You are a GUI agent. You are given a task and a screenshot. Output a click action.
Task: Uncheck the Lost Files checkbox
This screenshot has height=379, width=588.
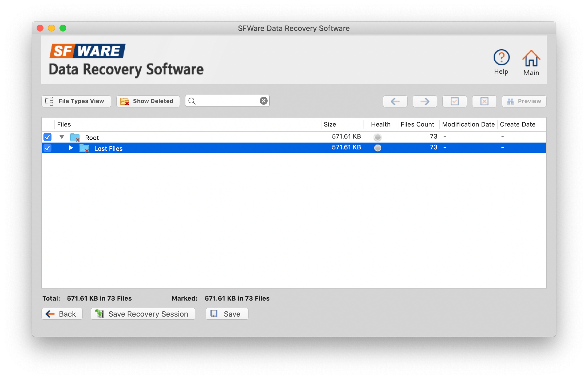[x=47, y=148]
